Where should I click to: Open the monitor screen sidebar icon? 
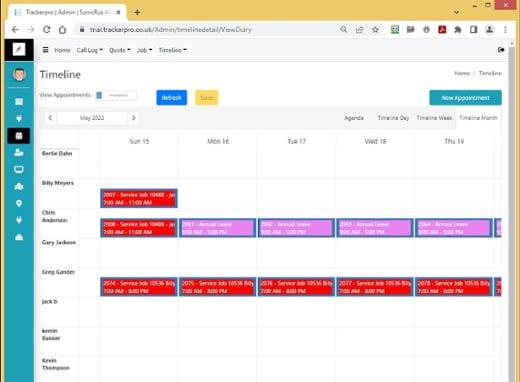19,169
